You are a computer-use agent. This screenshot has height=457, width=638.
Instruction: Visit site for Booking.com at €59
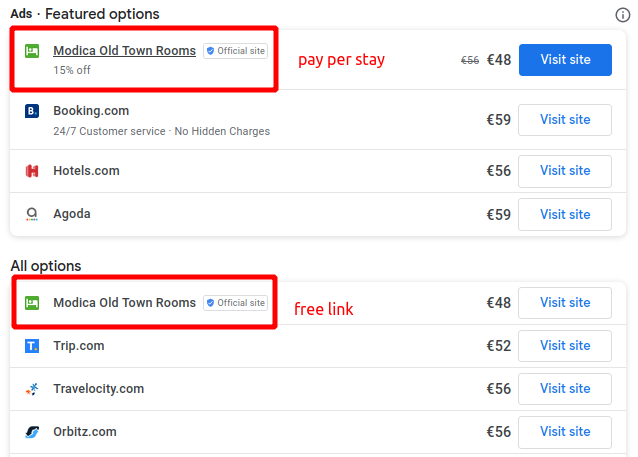click(x=565, y=120)
